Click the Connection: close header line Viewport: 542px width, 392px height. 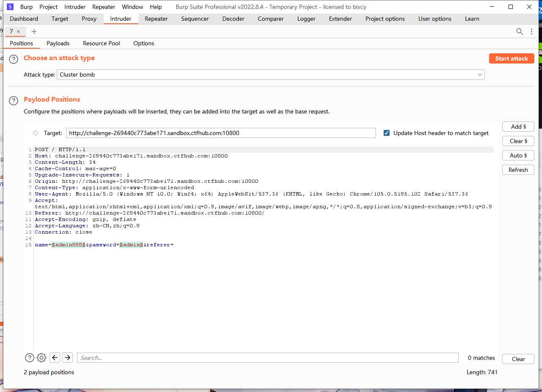(x=64, y=232)
